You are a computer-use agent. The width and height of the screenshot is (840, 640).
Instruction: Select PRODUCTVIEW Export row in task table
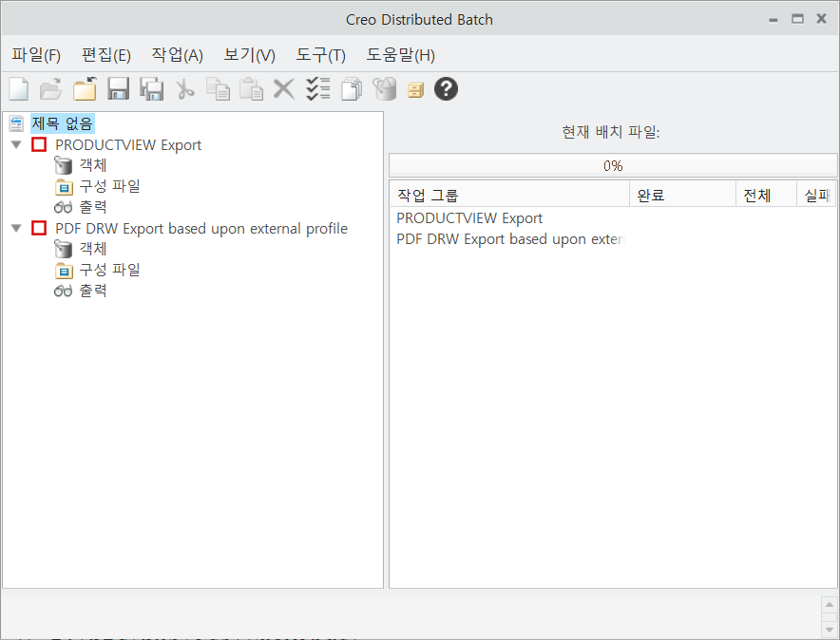point(612,218)
